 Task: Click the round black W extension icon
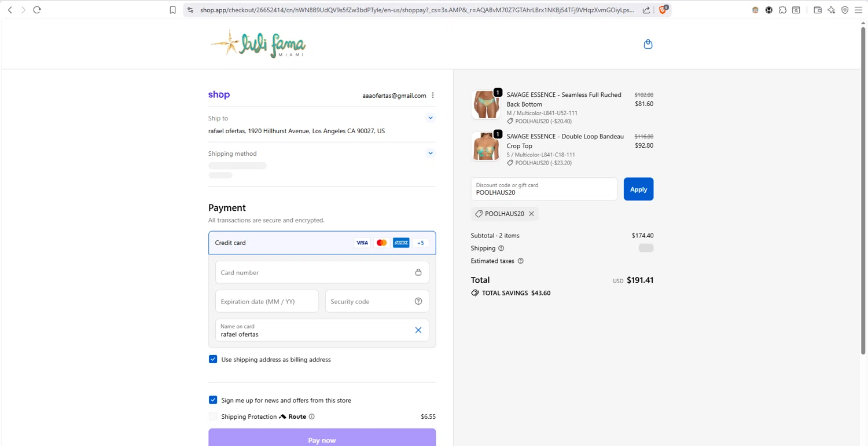tap(769, 10)
